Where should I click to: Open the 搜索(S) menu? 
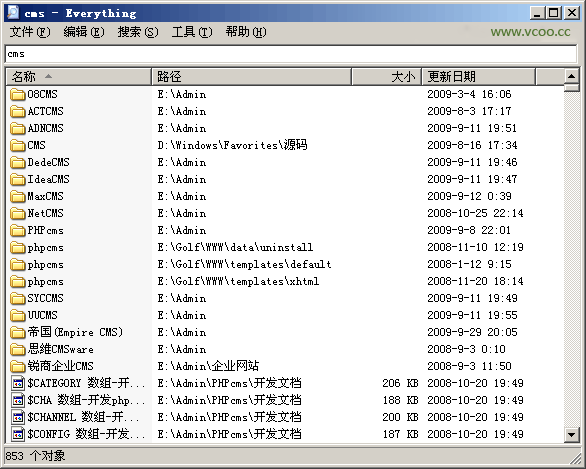(138, 32)
